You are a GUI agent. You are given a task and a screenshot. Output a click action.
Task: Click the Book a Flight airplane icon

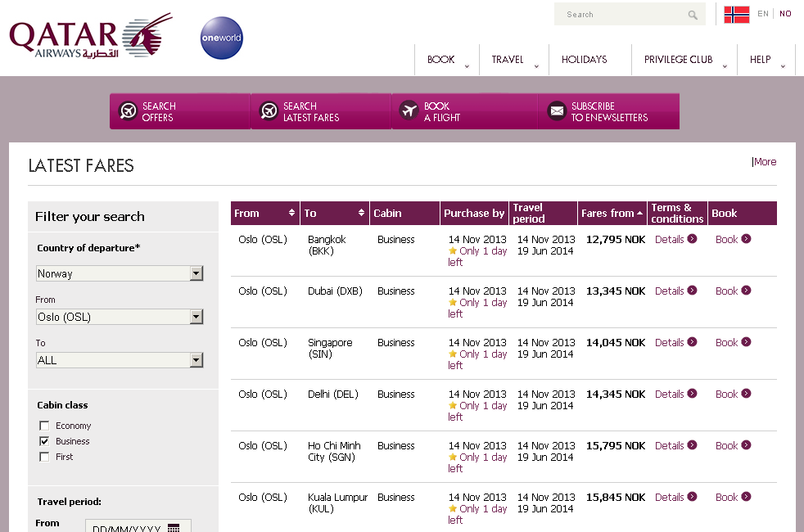click(409, 111)
